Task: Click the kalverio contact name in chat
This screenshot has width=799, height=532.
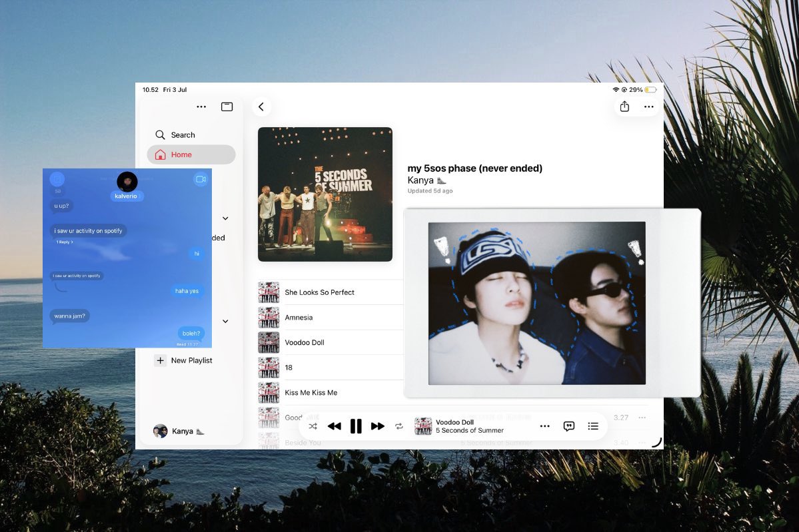Action: 126,196
